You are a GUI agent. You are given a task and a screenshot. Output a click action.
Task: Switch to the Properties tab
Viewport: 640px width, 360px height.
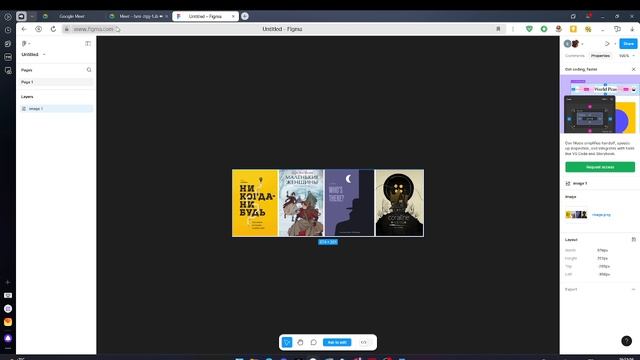coord(600,56)
